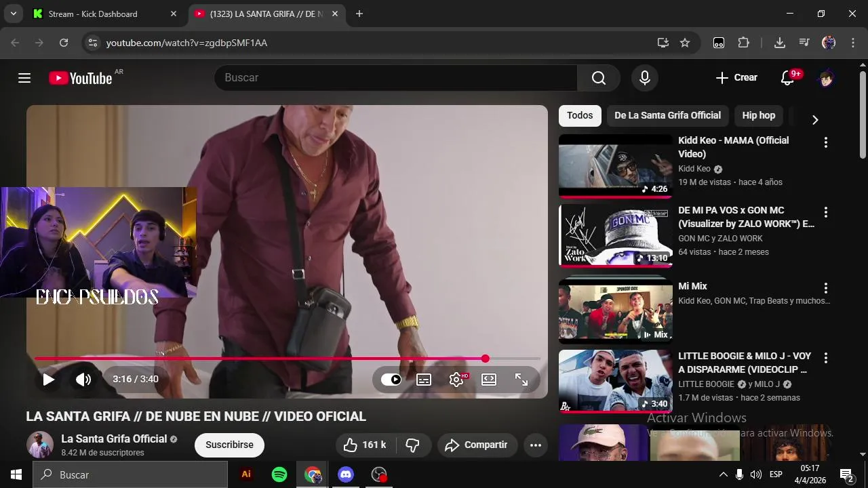Dislike the video
868x488 pixels.
click(x=413, y=445)
